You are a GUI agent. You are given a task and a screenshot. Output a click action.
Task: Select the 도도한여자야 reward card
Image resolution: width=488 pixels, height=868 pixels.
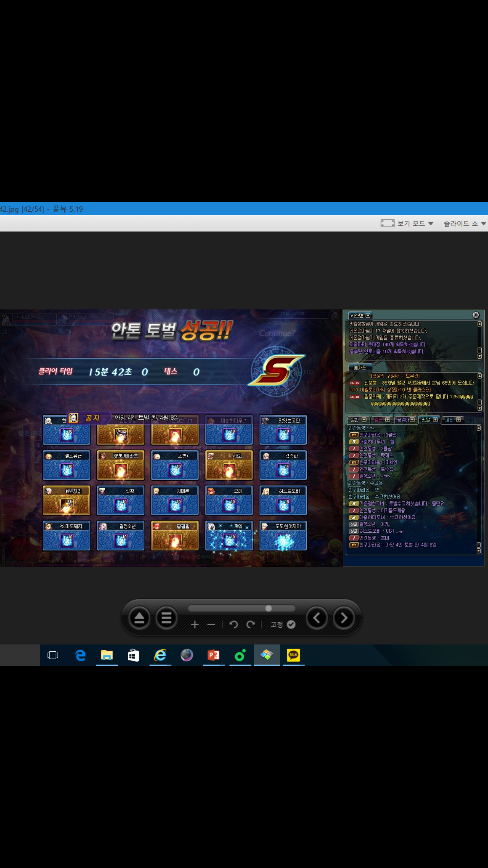click(x=283, y=535)
